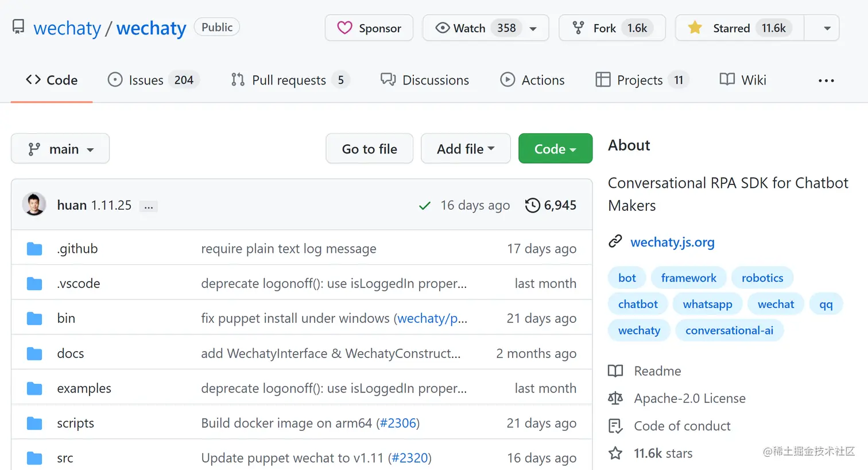Open huan's author link
Viewport: 868px width, 470px height.
[x=72, y=205]
